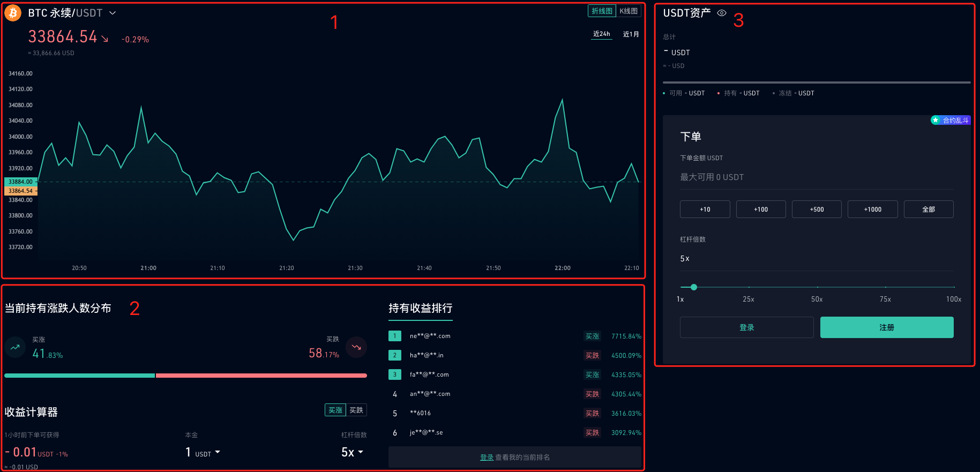980x472 pixels.
Task: Click rank 2 badge in leaderboard
Action: pos(395,355)
